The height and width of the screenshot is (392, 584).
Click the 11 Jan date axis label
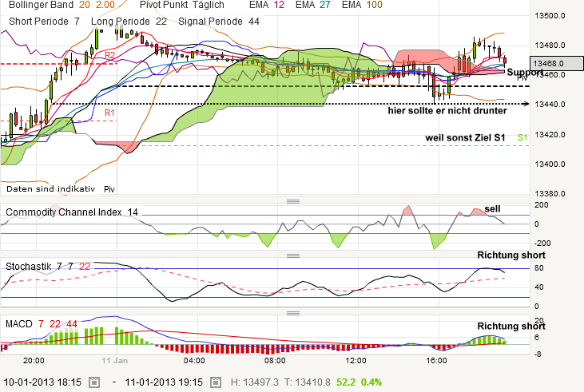[115, 360]
